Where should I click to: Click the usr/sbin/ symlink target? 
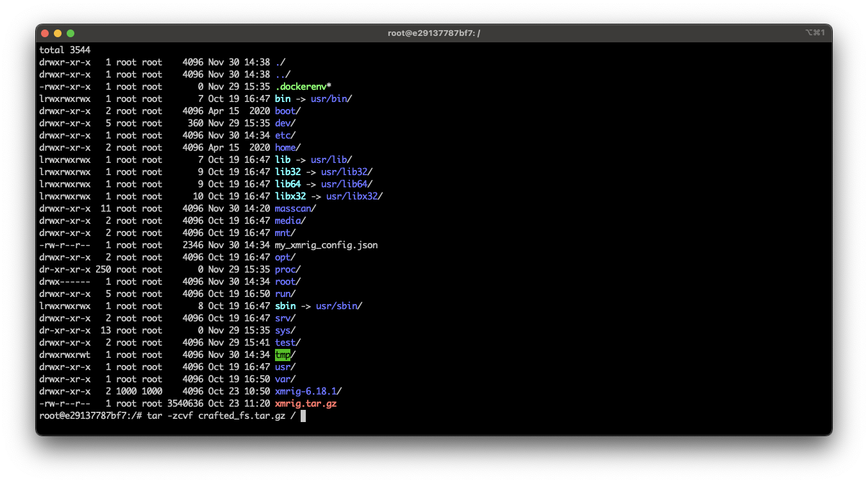pyautogui.click(x=339, y=306)
